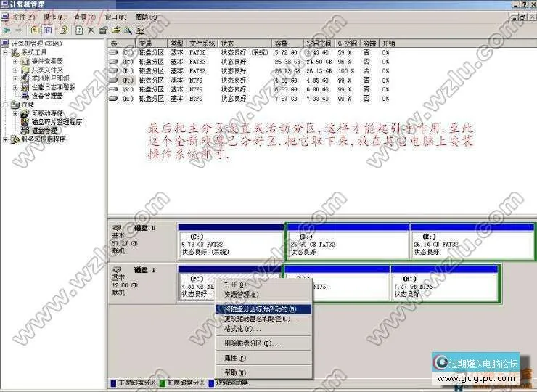
Task: Choose 将磁盘分区标为活动的(M) in context menu
Action: pyautogui.click(x=263, y=309)
